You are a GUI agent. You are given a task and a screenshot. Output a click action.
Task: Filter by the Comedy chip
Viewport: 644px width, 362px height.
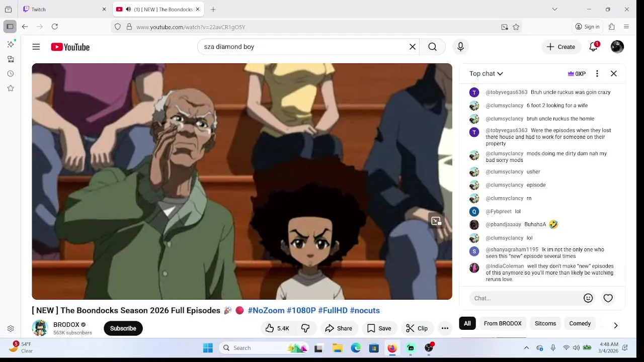tap(580, 323)
